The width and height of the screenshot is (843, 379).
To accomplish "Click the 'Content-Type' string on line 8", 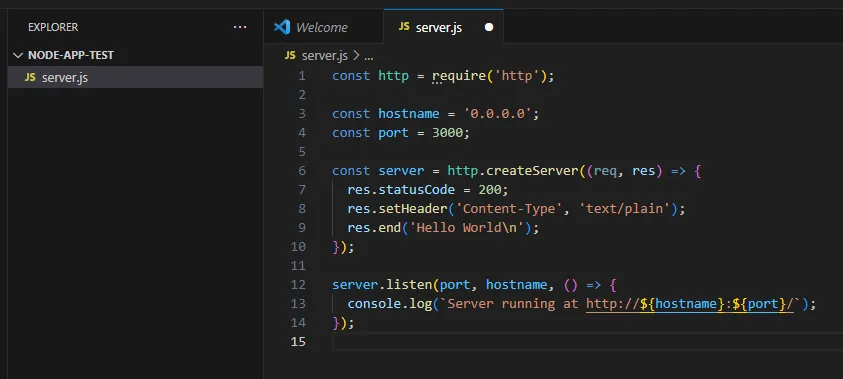I will [x=509, y=209].
